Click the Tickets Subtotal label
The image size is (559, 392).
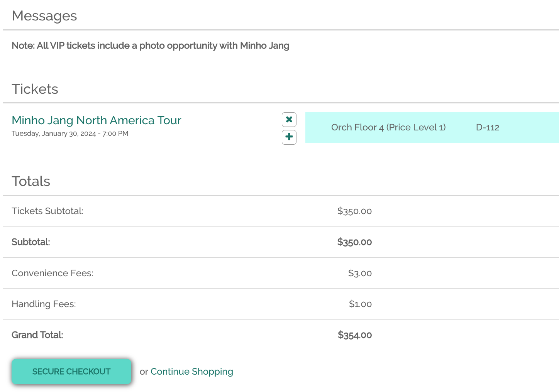coord(47,211)
